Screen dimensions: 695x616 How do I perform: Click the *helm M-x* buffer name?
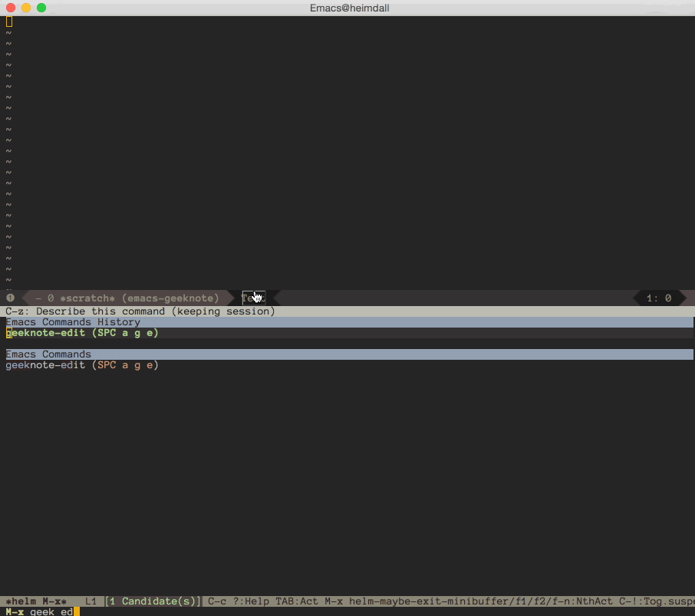click(36, 601)
